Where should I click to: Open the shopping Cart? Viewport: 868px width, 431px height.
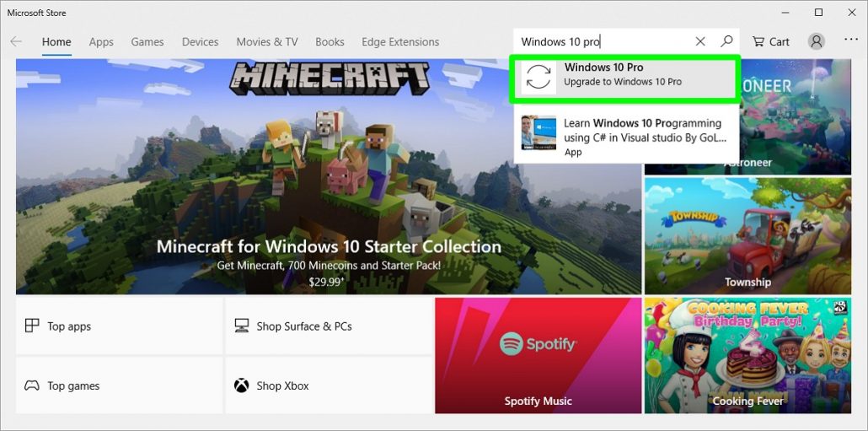click(x=770, y=41)
